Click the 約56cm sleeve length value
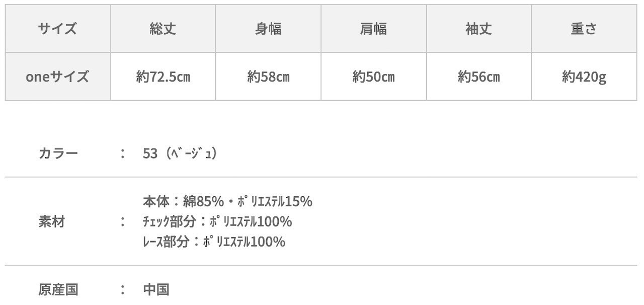Screen dimensions: 644x305 click(x=478, y=77)
